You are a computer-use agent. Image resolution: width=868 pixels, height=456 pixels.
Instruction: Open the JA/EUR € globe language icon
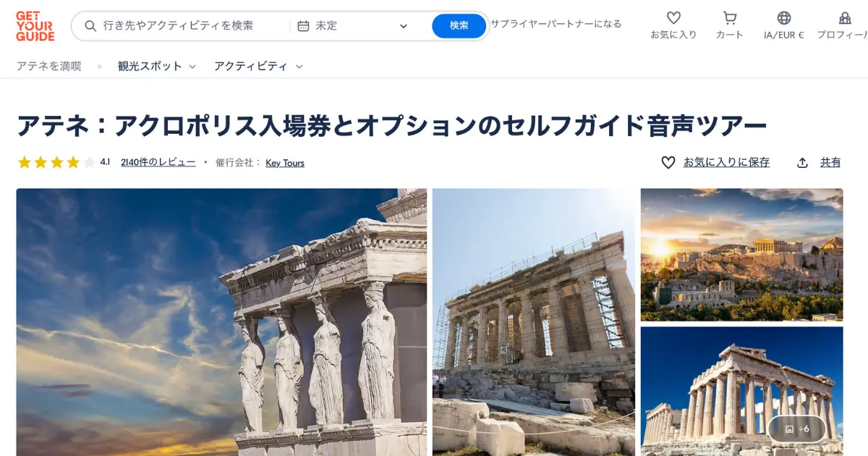[x=784, y=18]
